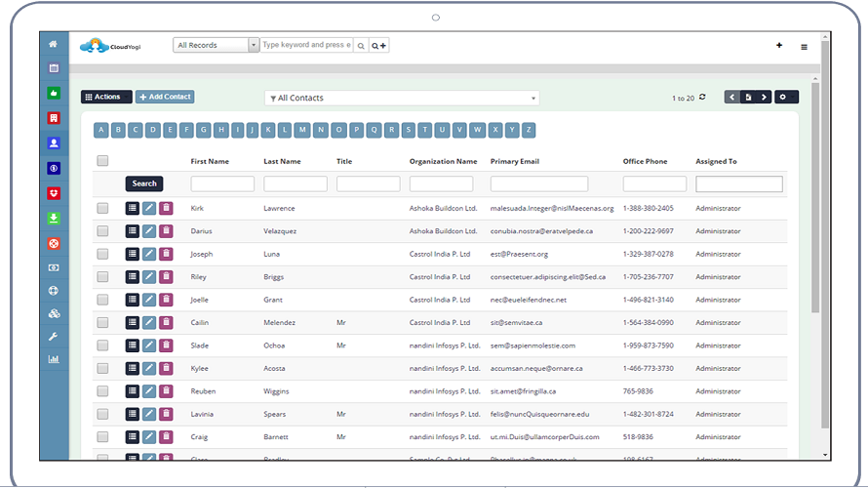This screenshot has width=868, height=488.
Task: Click the green thumbs-up sidebar icon
Action: coord(54,93)
